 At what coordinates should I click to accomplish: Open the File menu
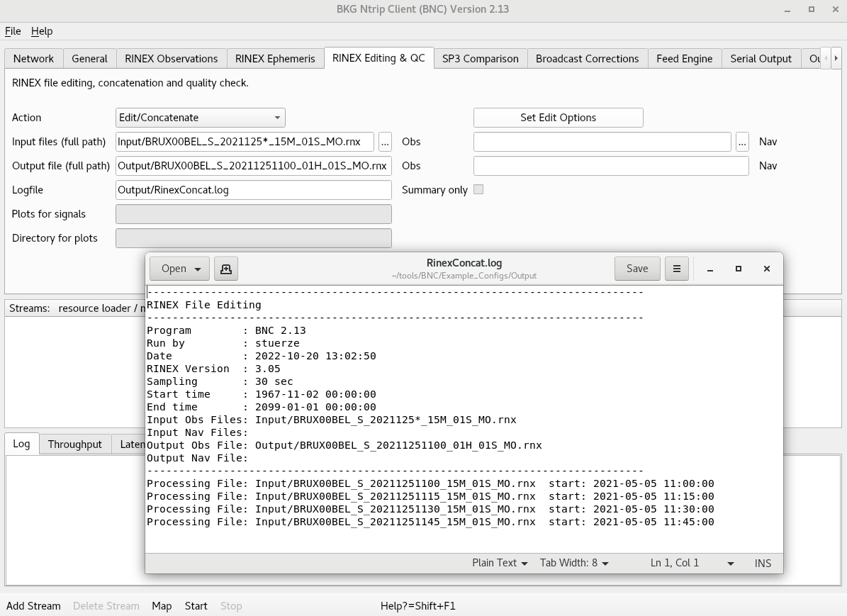click(x=13, y=31)
